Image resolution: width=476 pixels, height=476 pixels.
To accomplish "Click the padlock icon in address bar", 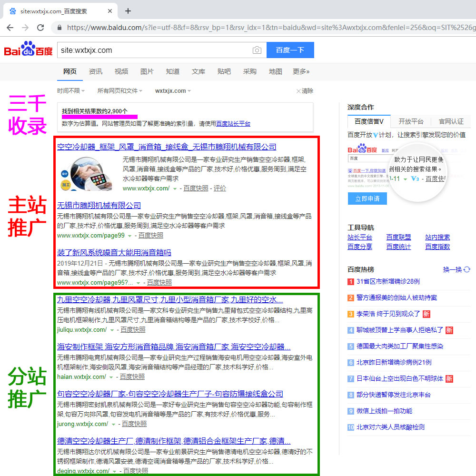I will (x=59, y=28).
